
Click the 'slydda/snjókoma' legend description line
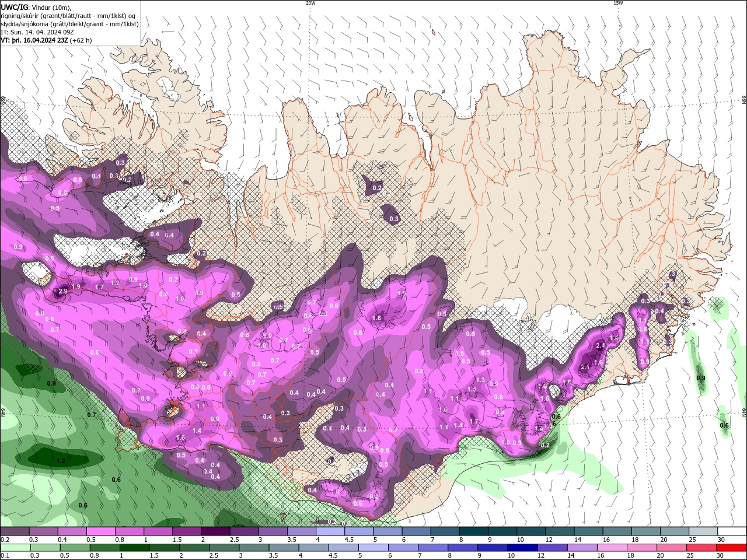pyautogui.click(x=69, y=24)
